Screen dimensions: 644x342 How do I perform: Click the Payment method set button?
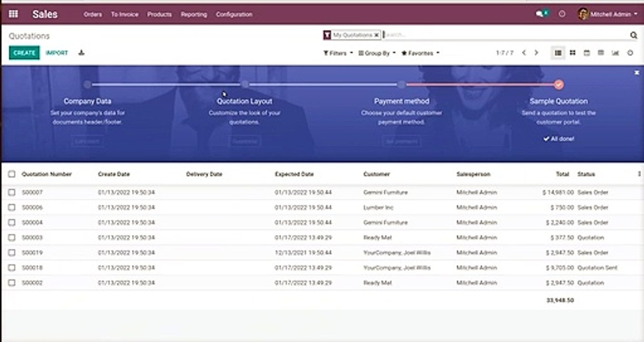[x=402, y=141]
